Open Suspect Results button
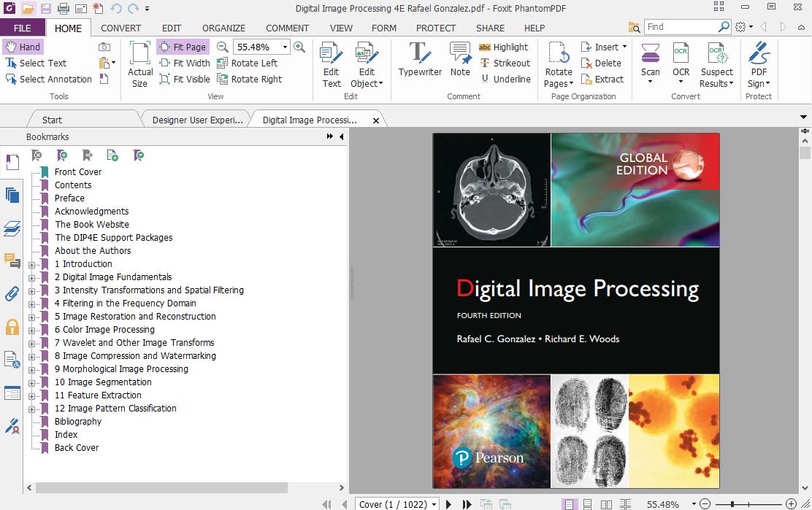This screenshot has height=510, width=812. (717, 65)
